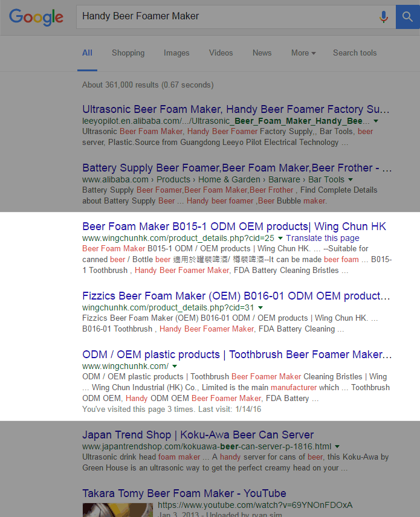Click wingchunhk.com/product_details.php?cid=31 URL text
Screen dimensions: 420x517
[x=168, y=307]
